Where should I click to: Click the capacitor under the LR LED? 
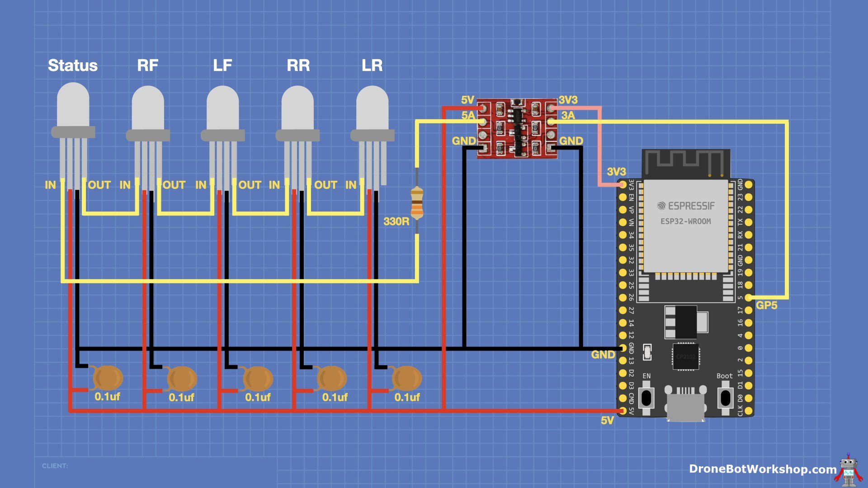406,378
